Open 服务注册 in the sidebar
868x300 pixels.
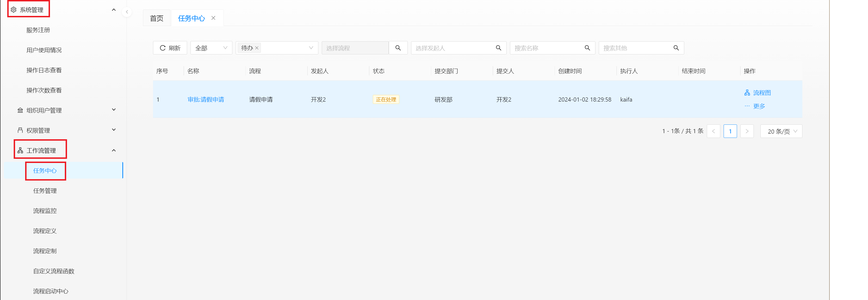pyautogui.click(x=38, y=30)
